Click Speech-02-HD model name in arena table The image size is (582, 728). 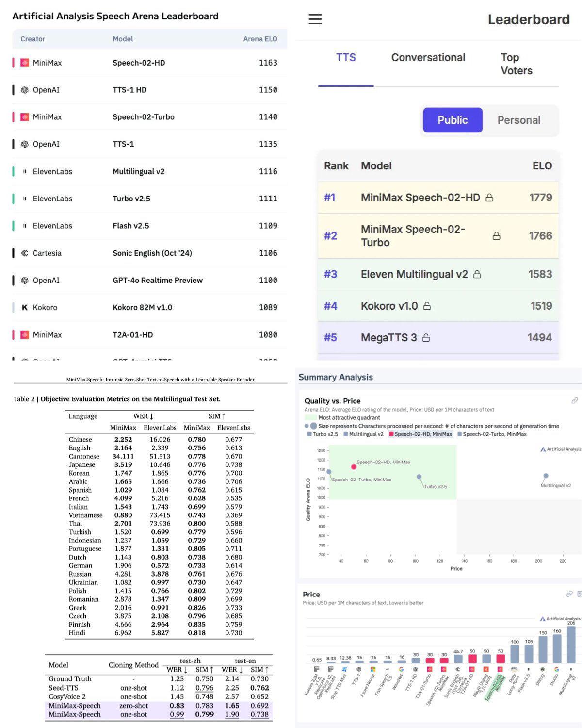[x=139, y=63]
